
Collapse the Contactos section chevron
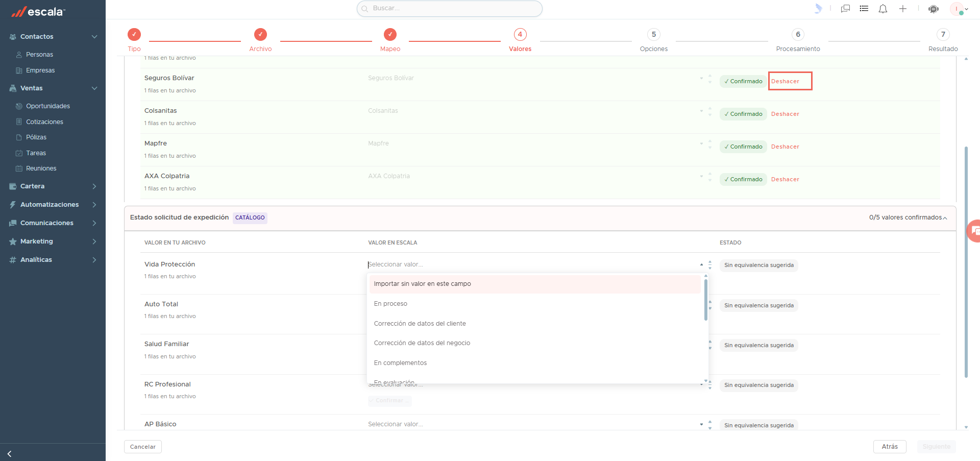click(x=94, y=37)
